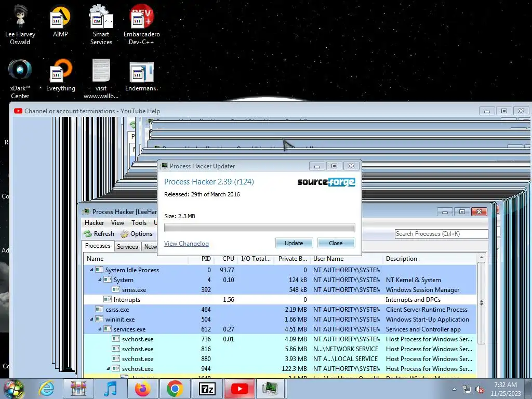Switch to the Network tab

pyautogui.click(x=150, y=247)
